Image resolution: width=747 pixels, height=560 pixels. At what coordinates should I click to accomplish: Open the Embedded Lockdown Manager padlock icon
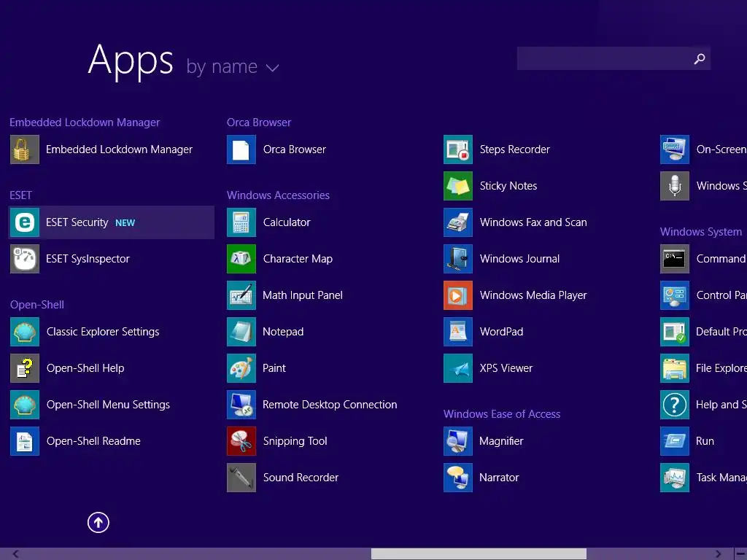coord(25,149)
